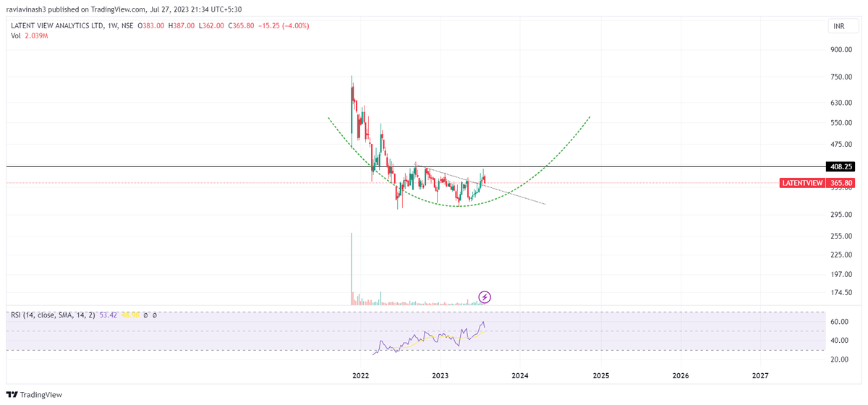Image resolution: width=868 pixels, height=405 pixels.
Task: Click the RSI indicator legend label
Action: click(52, 315)
